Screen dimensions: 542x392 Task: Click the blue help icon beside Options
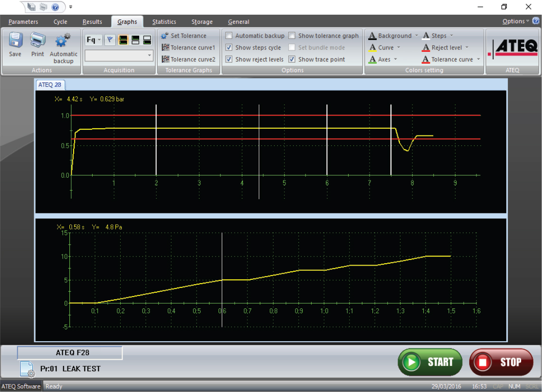(x=536, y=21)
